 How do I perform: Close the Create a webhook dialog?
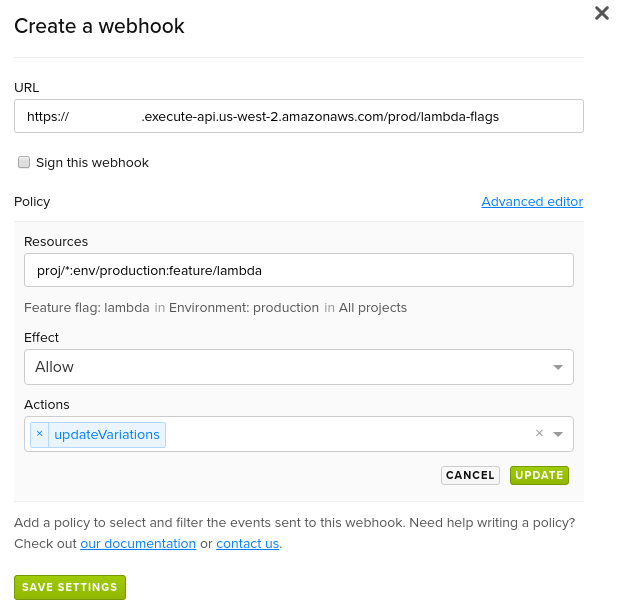point(601,13)
